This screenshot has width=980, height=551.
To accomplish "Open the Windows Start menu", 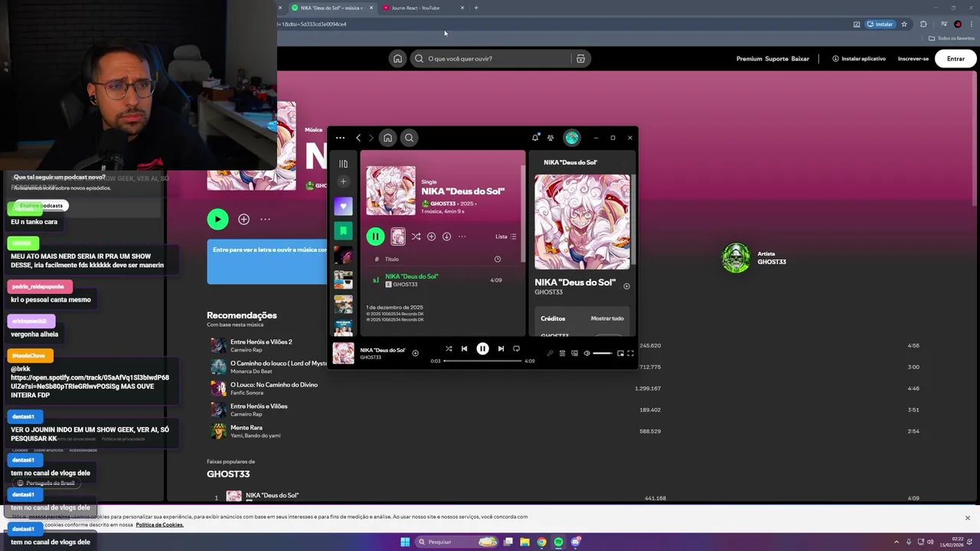I will click(x=405, y=542).
